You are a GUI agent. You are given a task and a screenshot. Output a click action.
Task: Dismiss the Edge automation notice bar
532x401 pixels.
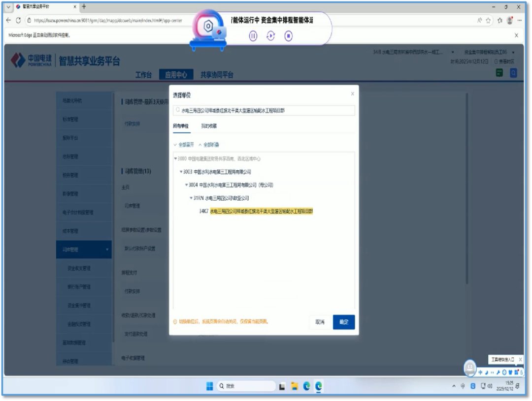click(x=516, y=35)
